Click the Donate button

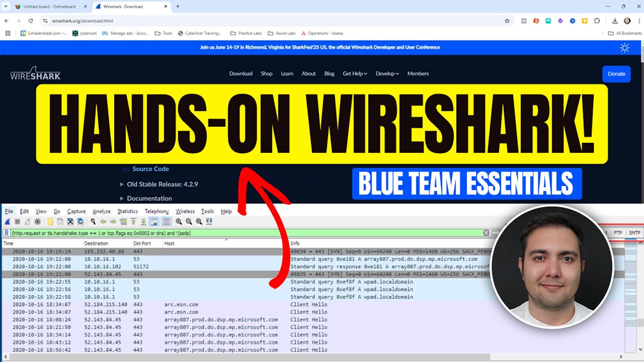coord(616,74)
